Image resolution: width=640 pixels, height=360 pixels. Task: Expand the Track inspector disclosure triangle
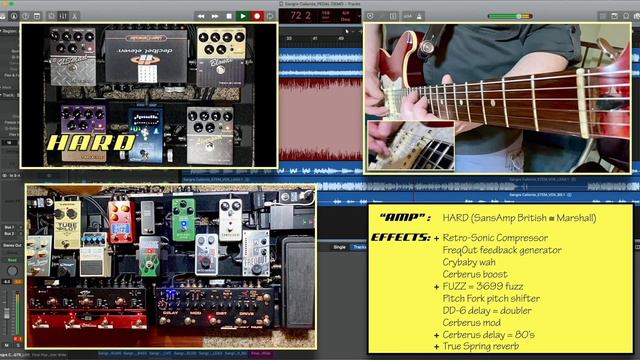[1, 95]
